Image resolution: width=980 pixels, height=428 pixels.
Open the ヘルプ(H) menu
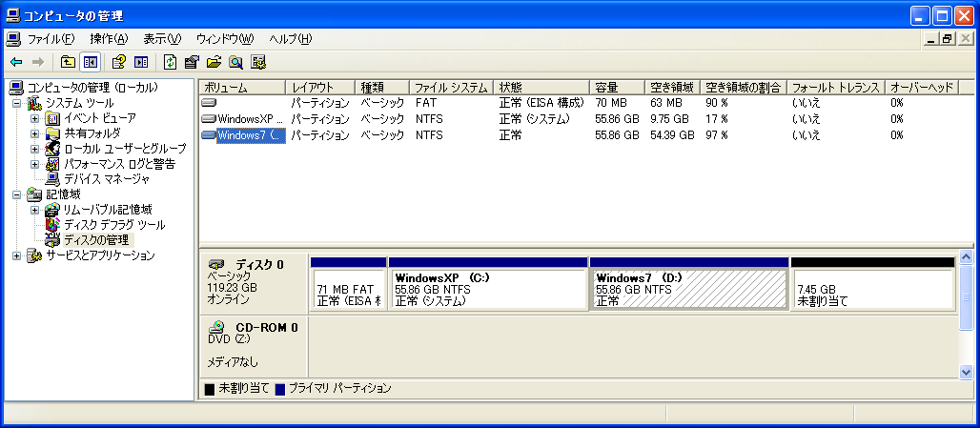290,39
